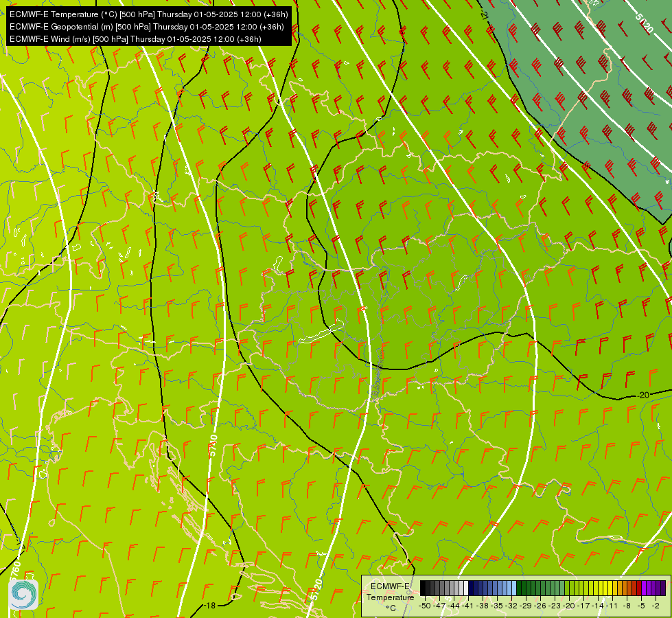Click the -21 isotherm label at the map top

pyautogui.click(x=484, y=15)
